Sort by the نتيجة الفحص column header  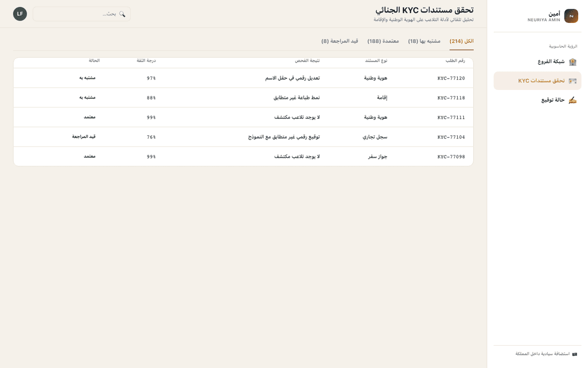307,61
